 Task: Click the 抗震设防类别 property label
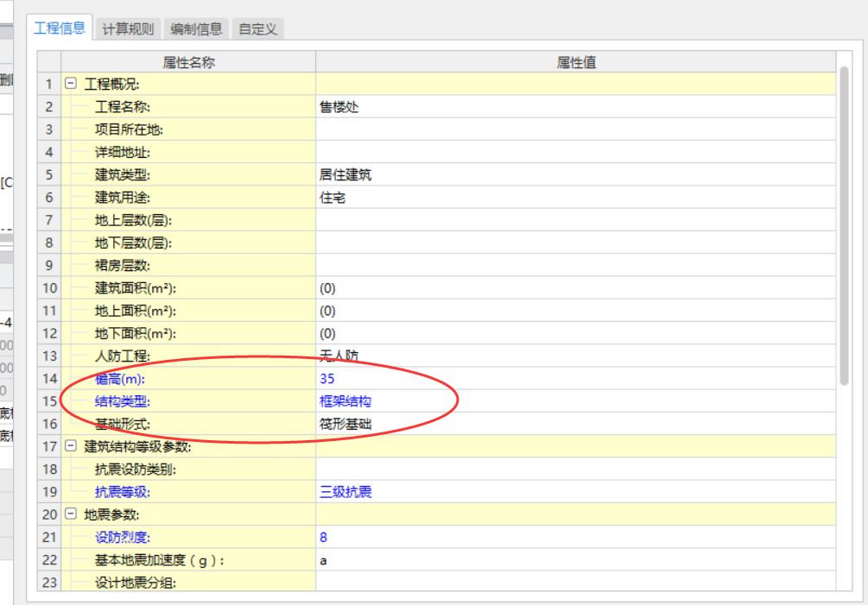click(136, 470)
